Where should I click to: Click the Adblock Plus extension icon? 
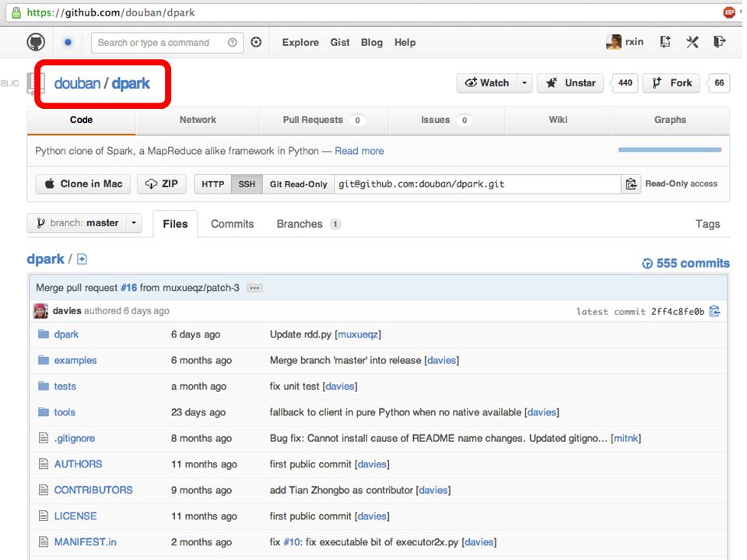729,12
